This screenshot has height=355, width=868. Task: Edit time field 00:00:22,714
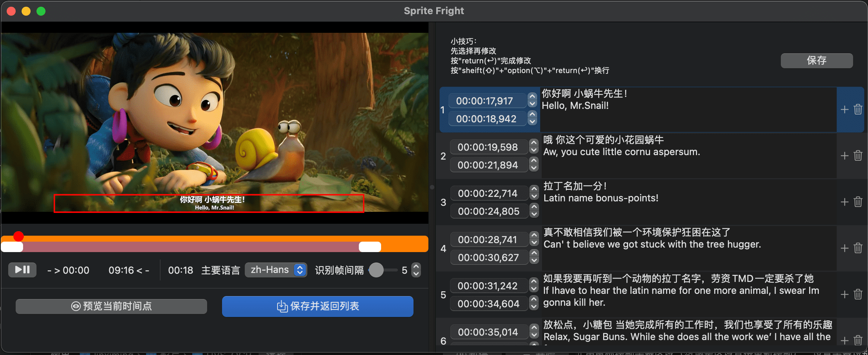coord(490,193)
